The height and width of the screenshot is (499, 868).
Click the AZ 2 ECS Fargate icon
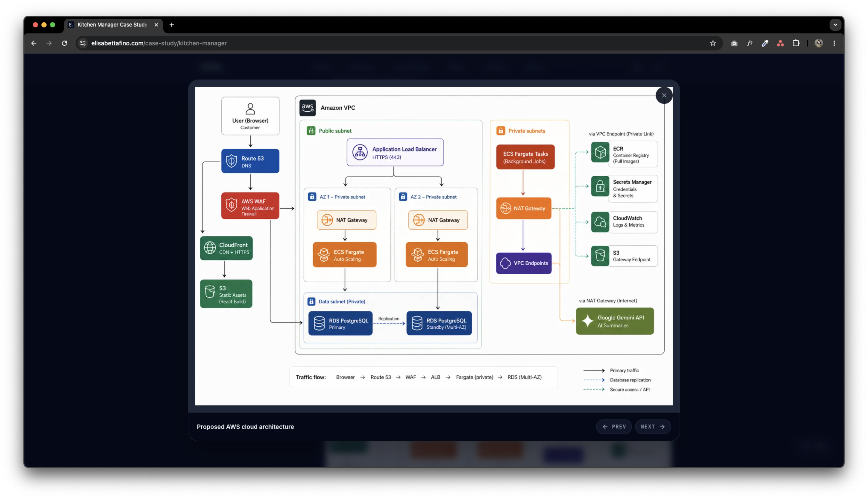click(x=417, y=255)
